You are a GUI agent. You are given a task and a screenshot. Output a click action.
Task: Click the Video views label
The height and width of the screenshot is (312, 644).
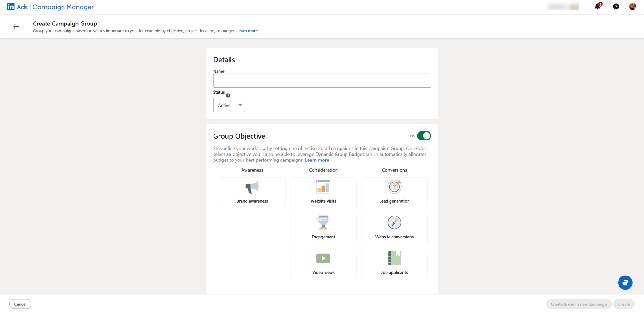point(323,273)
